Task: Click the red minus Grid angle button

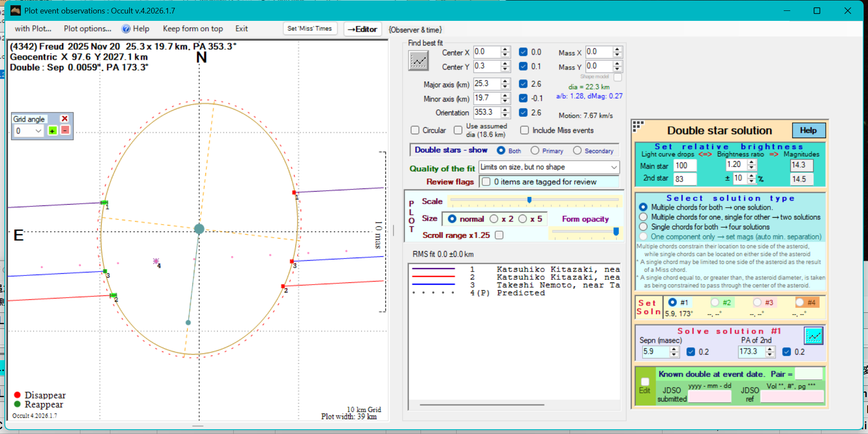Action: (65, 130)
